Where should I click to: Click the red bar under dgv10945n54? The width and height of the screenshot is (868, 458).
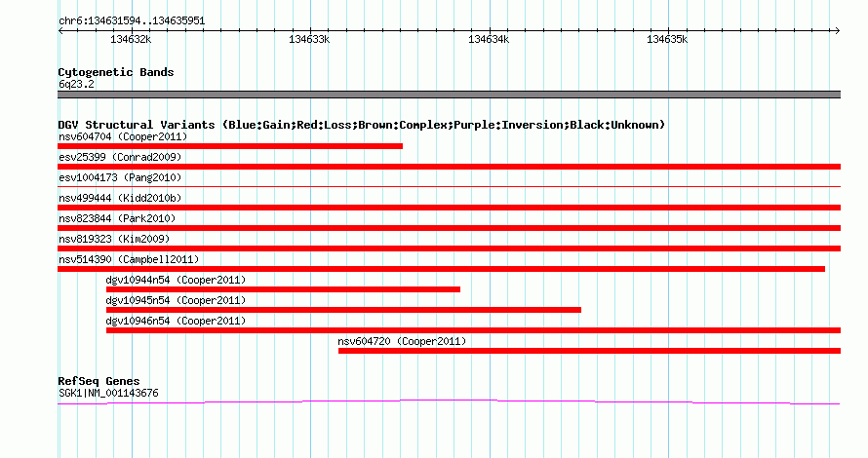tap(343, 310)
